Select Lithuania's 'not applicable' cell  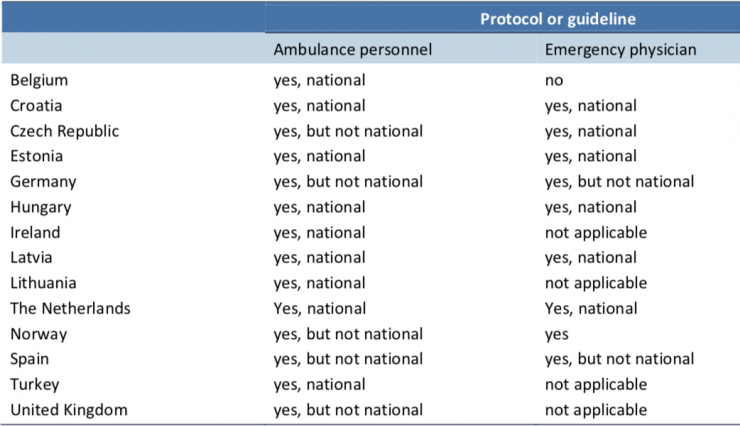click(x=596, y=283)
